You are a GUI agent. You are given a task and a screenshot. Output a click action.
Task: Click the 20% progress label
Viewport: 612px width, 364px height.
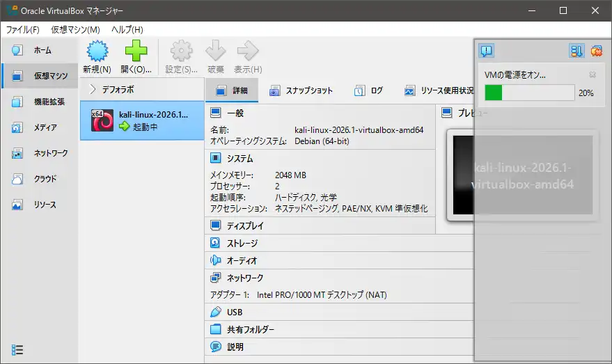[586, 93]
